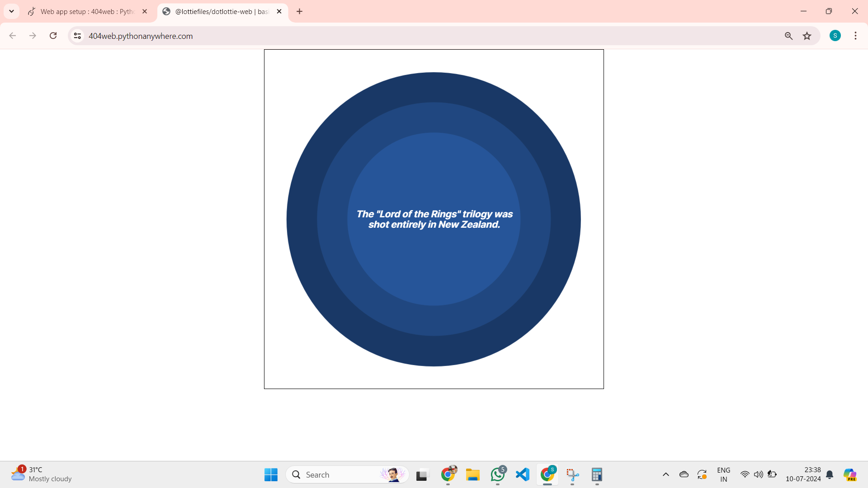The width and height of the screenshot is (868, 488).
Task: Open File Explorer from the taskbar
Action: tap(473, 474)
